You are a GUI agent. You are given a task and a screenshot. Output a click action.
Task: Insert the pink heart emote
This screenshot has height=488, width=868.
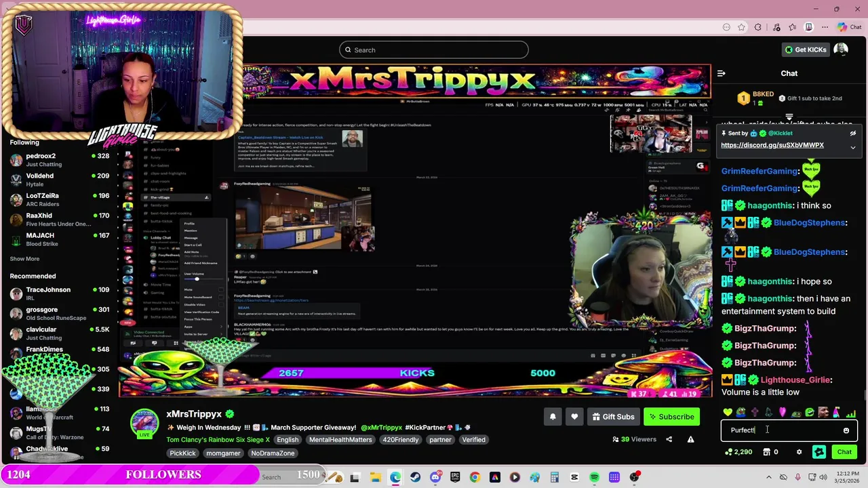(x=782, y=412)
